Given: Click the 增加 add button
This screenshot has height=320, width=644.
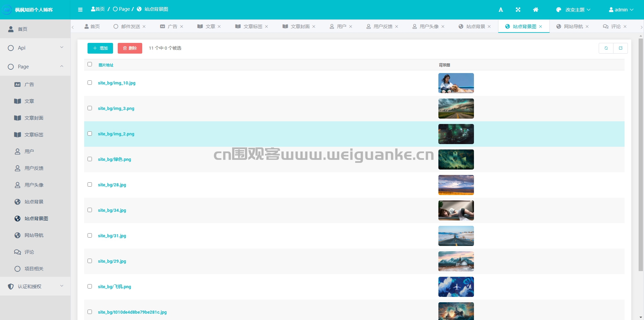Looking at the screenshot, I should [x=100, y=48].
